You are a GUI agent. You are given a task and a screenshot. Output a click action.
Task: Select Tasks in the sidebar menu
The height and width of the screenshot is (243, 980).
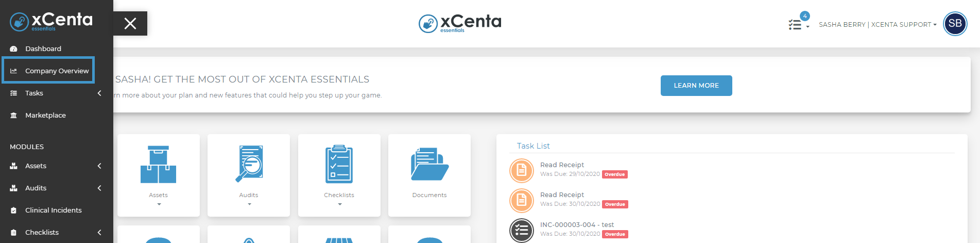point(34,93)
